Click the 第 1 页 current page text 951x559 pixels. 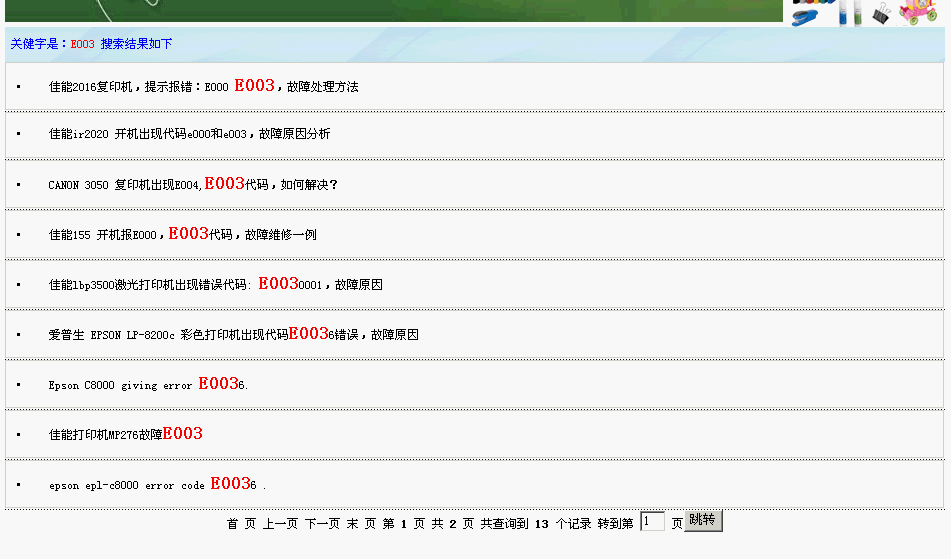tap(404, 524)
